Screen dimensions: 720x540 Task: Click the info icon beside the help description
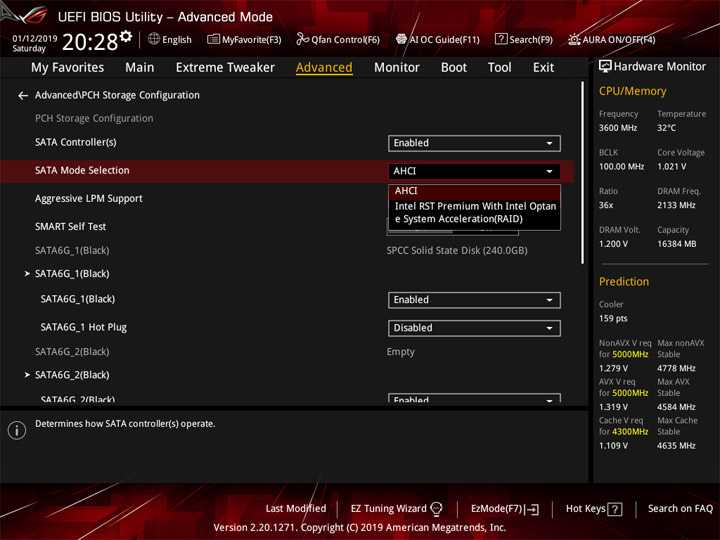tap(17, 430)
